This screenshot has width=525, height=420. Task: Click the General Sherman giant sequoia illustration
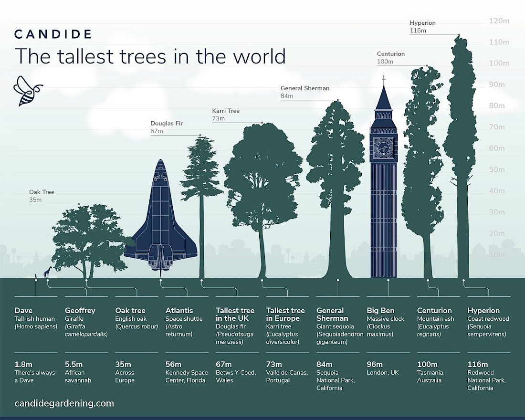pos(334,167)
